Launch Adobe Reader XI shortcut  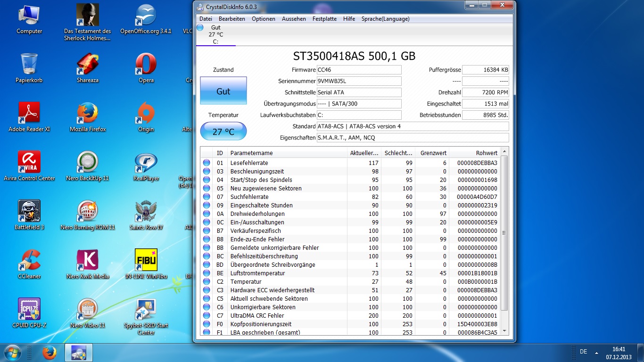point(29,117)
